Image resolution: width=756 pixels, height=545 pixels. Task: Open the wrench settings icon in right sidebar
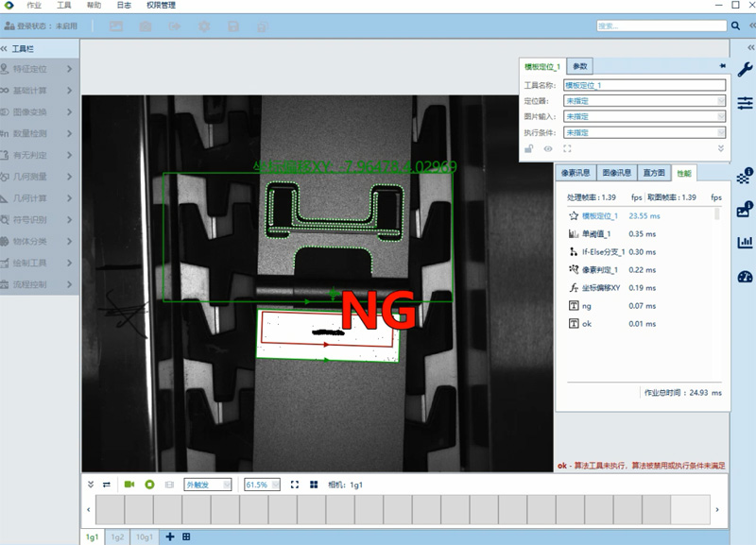[745, 68]
